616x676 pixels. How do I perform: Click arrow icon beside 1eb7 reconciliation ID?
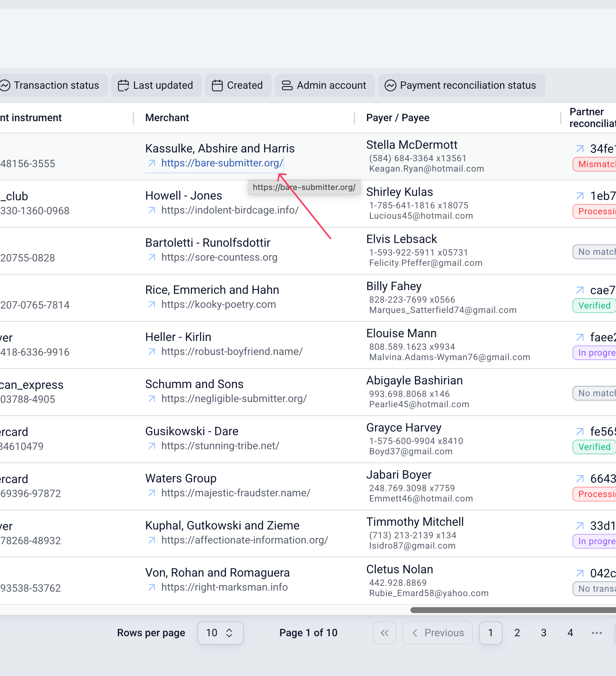(580, 196)
